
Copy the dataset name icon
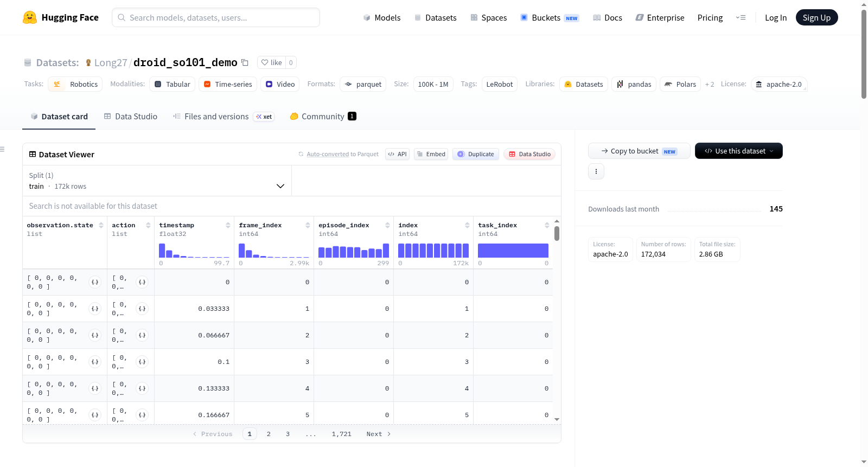245,62
